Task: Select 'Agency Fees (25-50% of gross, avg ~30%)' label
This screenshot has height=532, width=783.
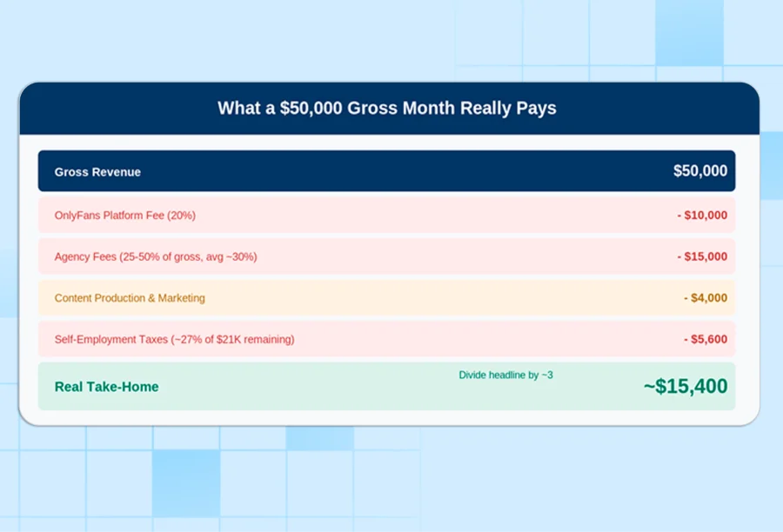Action: [x=156, y=256]
